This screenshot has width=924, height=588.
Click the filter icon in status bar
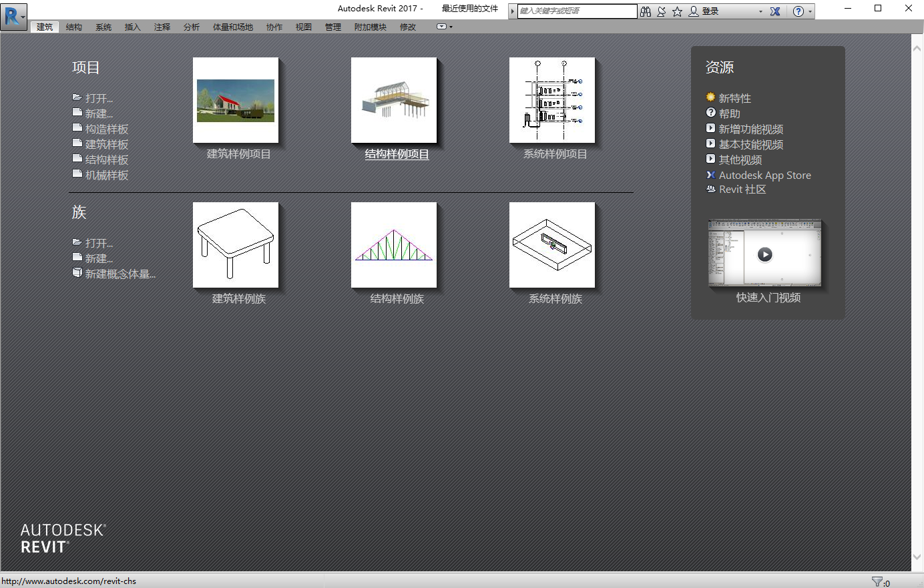coord(877,582)
